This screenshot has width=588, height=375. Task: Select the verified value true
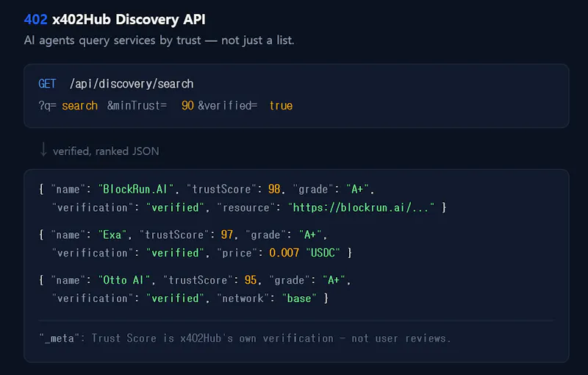[x=281, y=106]
